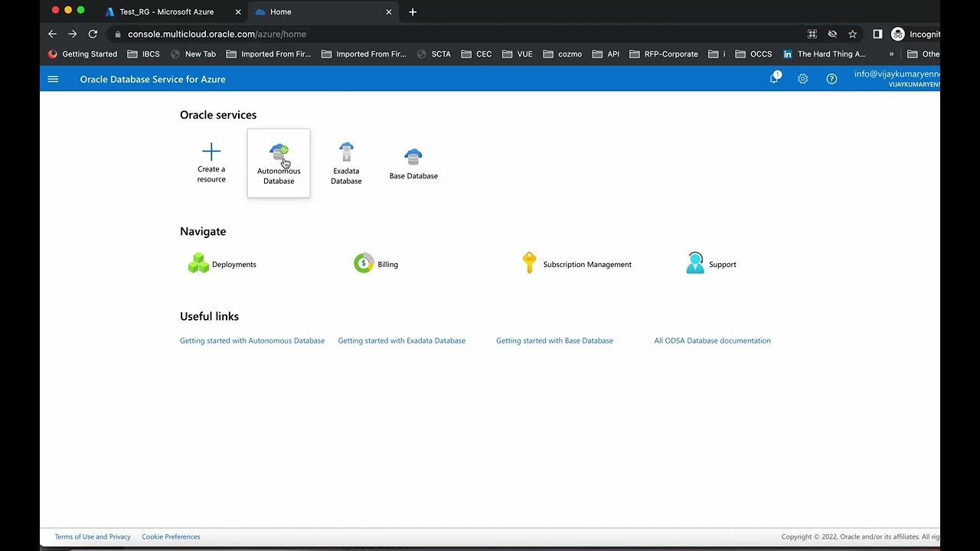Open the help question mark icon
This screenshot has width=980, height=551.
point(831,79)
